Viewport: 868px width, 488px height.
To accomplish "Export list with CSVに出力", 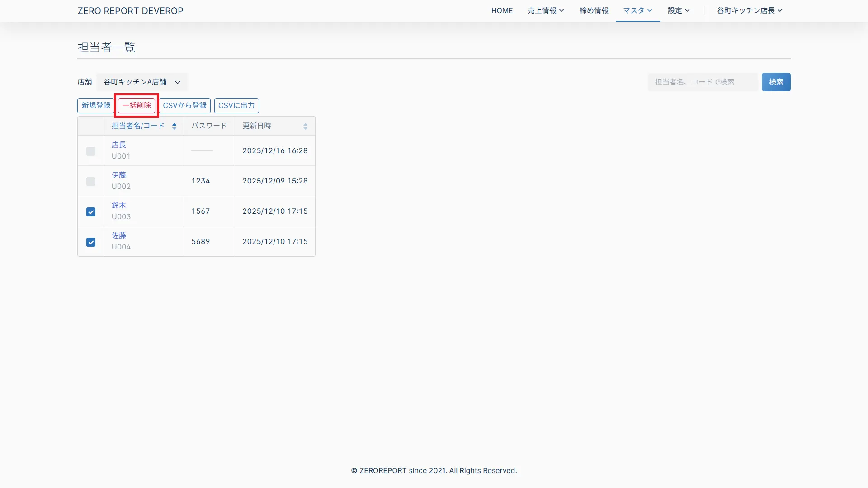I will pos(236,105).
